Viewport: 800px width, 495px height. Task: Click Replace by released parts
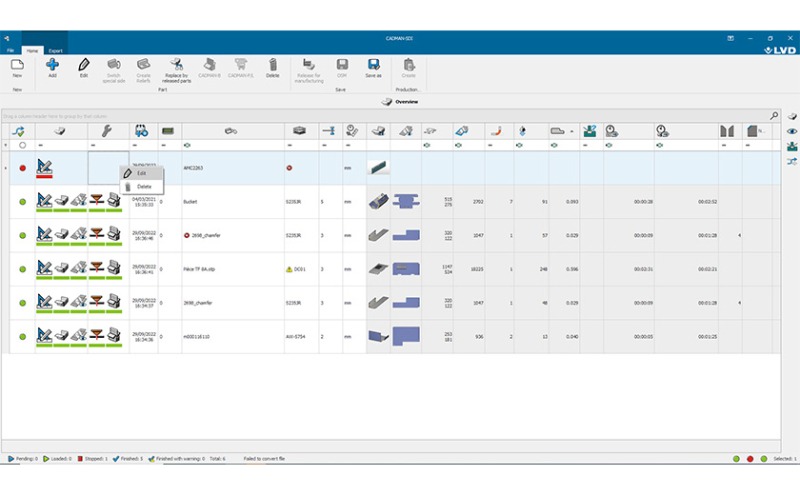(177, 68)
